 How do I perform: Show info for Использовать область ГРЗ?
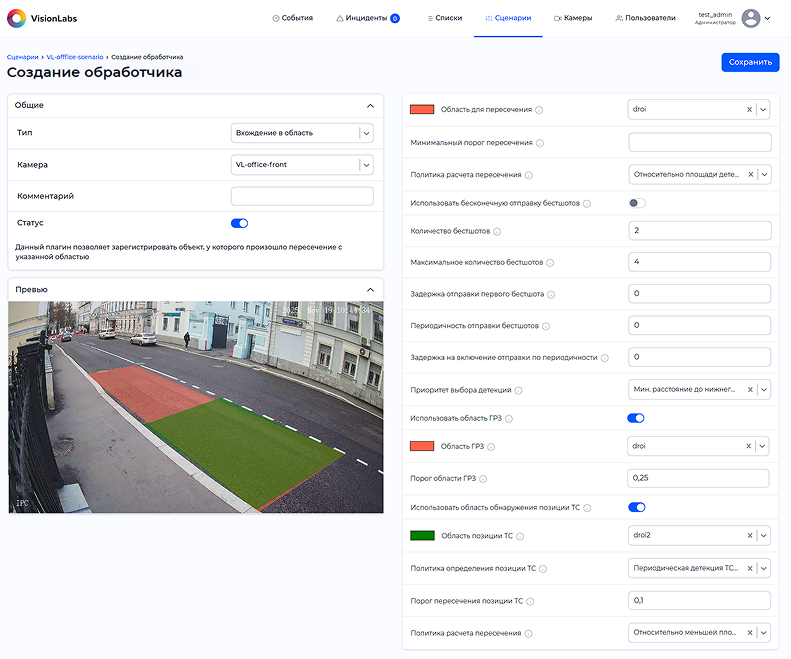509,419
